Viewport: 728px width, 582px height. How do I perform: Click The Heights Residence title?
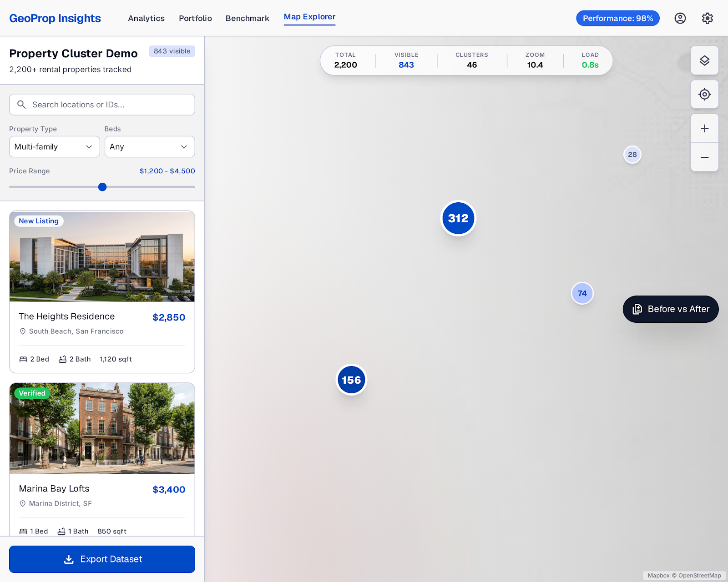[67, 316]
